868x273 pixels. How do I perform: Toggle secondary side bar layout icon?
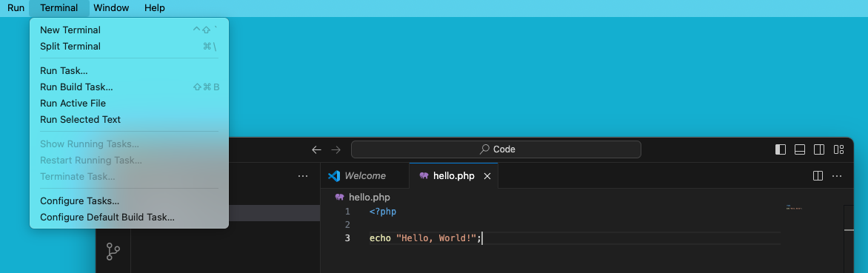(818, 149)
